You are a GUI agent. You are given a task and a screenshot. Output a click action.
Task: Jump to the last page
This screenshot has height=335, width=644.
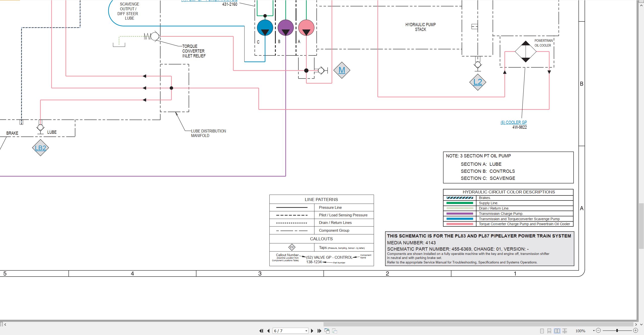point(319,331)
